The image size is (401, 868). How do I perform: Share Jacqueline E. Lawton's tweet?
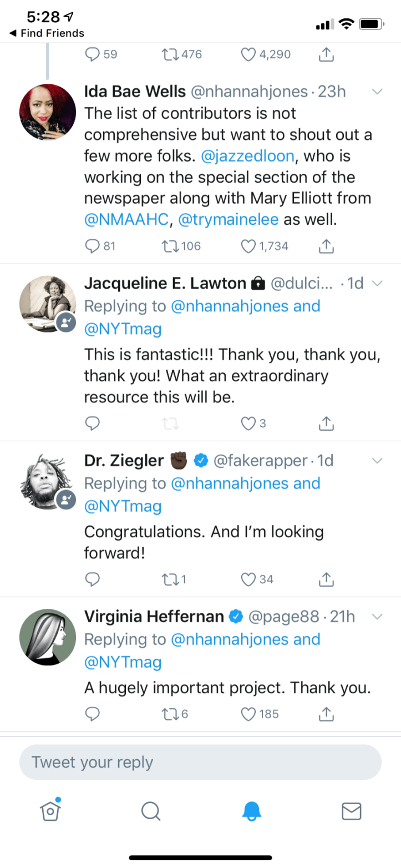point(327,424)
